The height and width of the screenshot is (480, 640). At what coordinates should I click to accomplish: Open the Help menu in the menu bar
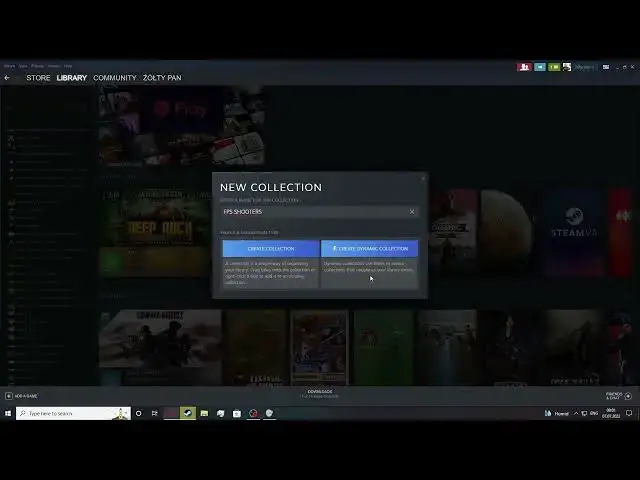pyautogui.click(x=68, y=66)
